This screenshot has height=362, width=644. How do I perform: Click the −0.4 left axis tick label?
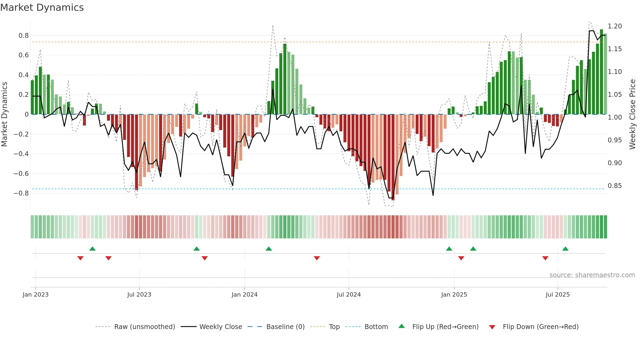(21, 154)
